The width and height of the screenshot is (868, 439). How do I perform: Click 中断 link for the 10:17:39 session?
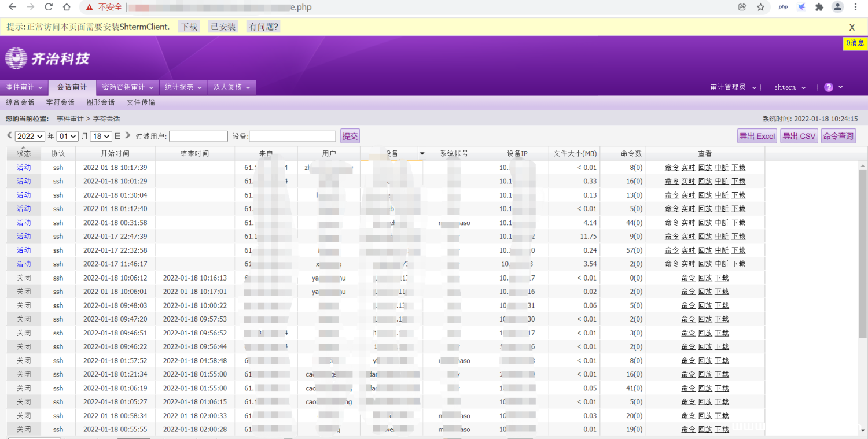721,168
